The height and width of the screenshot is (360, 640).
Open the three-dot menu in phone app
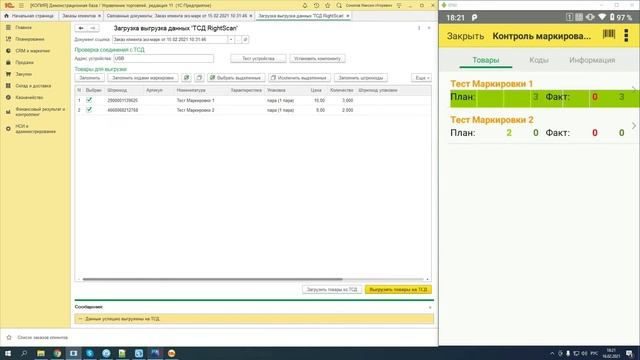pyautogui.click(x=627, y=36)
